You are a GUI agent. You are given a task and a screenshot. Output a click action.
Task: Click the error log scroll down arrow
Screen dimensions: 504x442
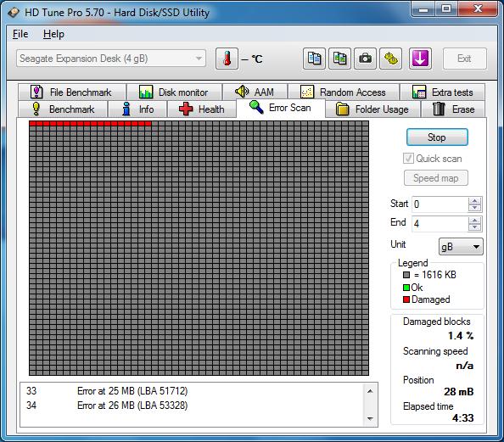point(370,418)
